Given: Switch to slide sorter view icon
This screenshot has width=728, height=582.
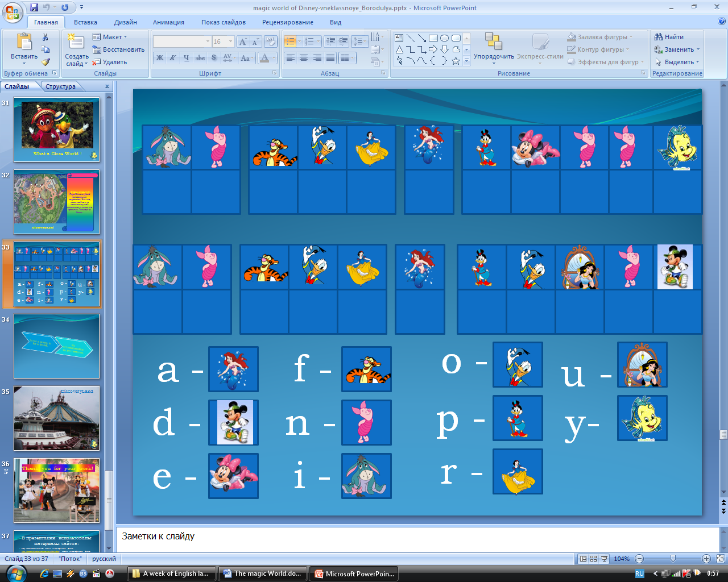Looking at the screenshot, I should pyautogui.click(x=593, y=559).
